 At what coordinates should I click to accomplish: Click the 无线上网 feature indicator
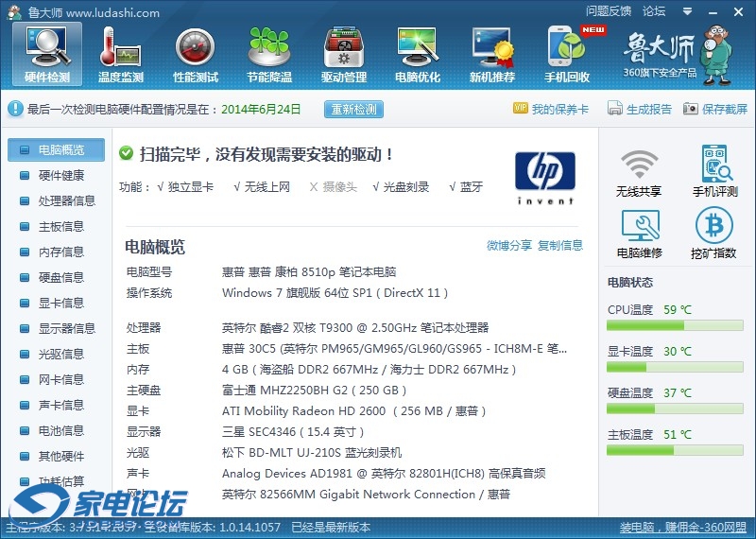(262, 186)
